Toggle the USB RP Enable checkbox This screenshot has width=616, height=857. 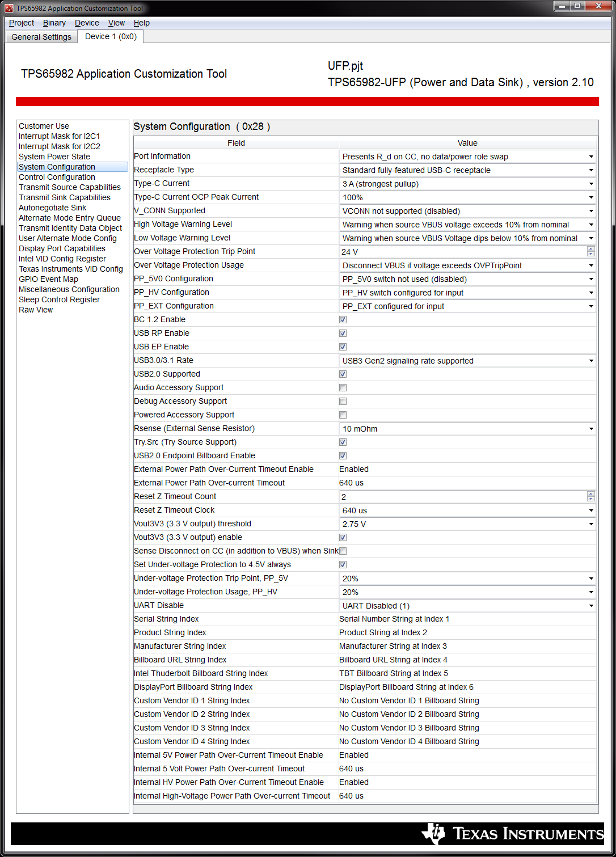pyautogui.click(x=343, y=333)
